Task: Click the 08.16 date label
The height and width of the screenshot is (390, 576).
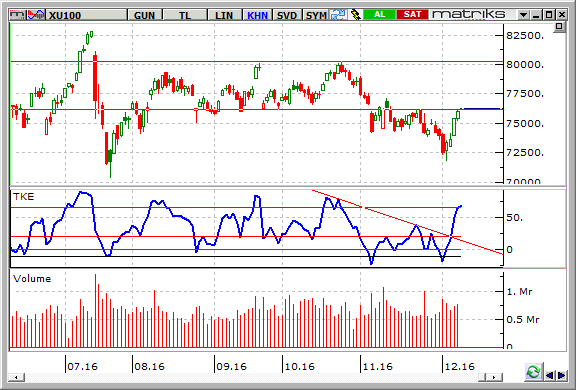Action: click(150, 366)
